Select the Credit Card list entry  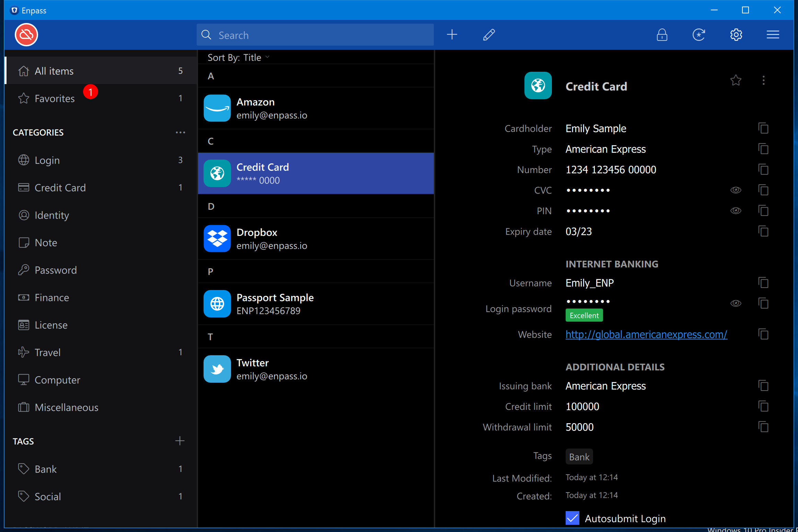tap(316, 173)
